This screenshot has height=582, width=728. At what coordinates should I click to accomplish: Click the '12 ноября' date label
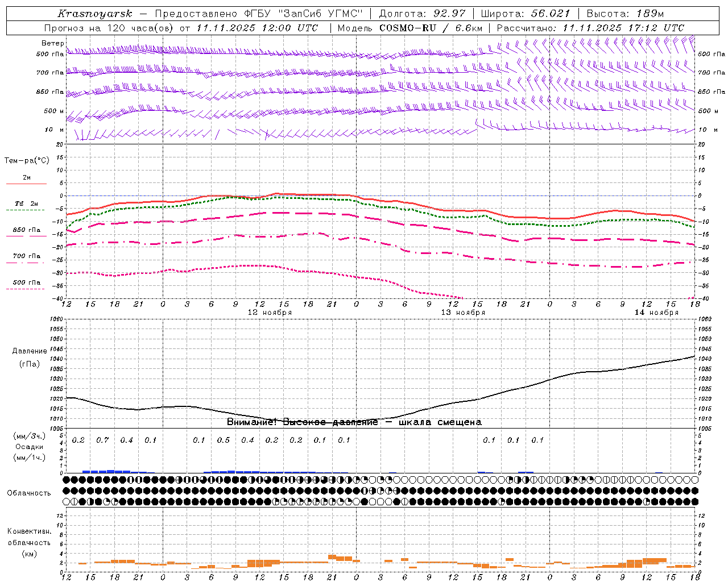pyautogui.click(x=270, y=313)
